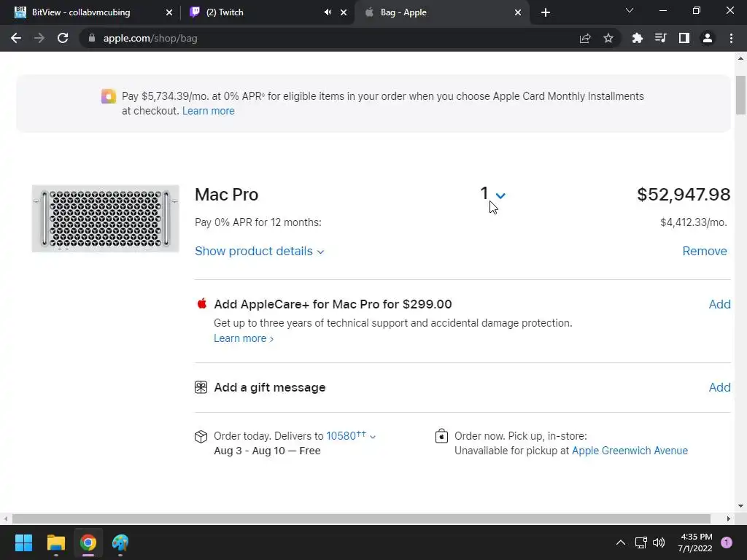Open the Chrome extensions puzzle icon

tap(638, 38)
